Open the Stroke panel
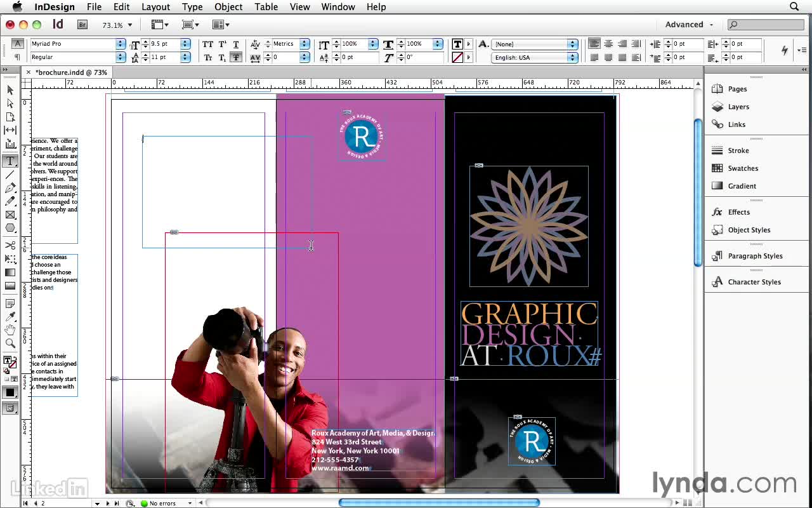 pos(738,150)
